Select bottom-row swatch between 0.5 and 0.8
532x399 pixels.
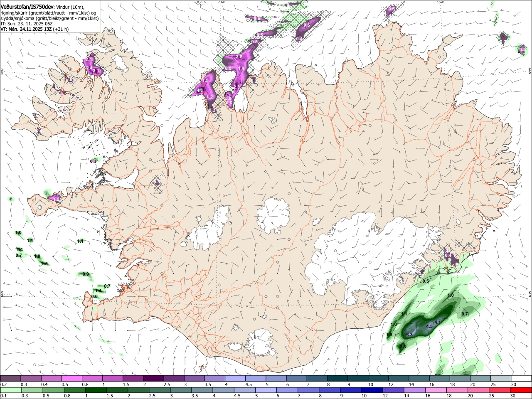click(x=53, y=390)
